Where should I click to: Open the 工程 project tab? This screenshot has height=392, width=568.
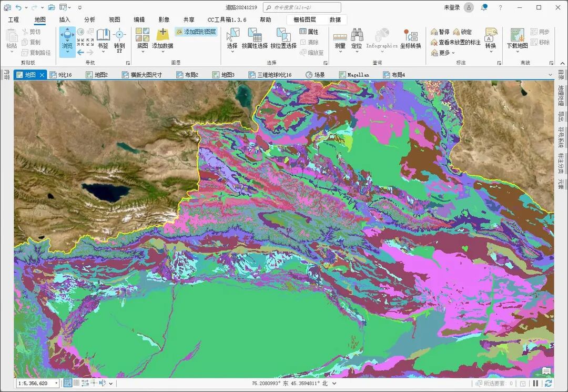(13, 19)
